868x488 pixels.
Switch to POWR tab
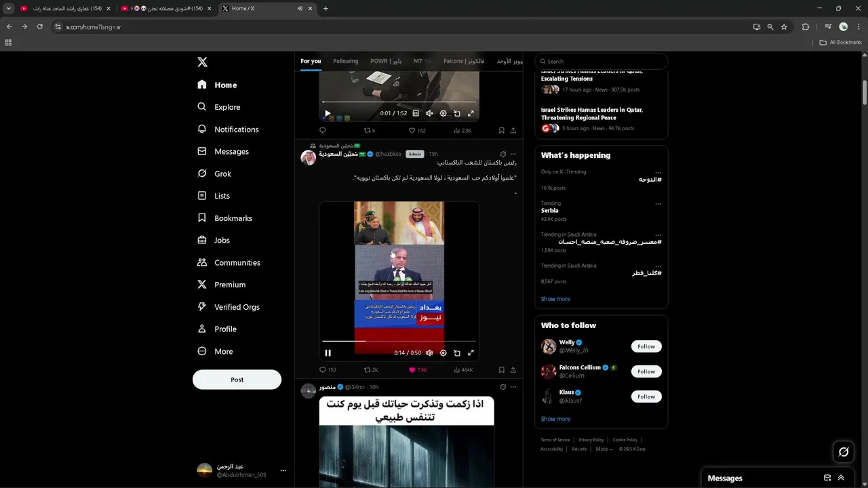tap(385, 61)
